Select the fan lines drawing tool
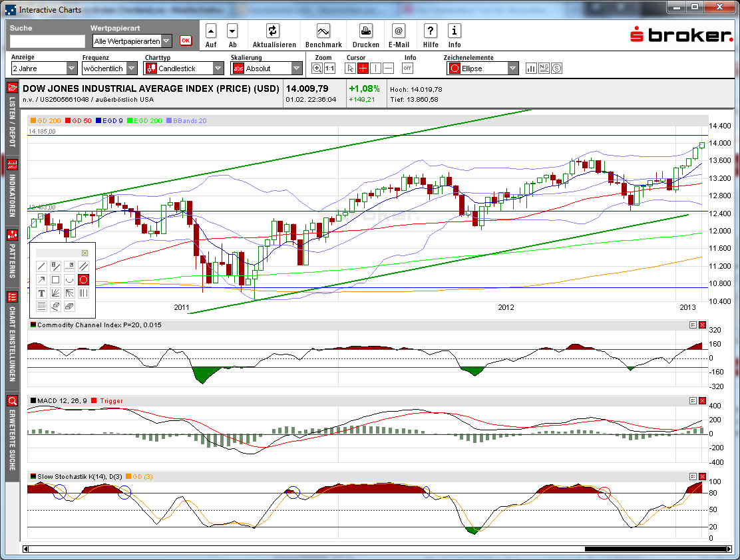740x560 pixels. click(55, 293)
